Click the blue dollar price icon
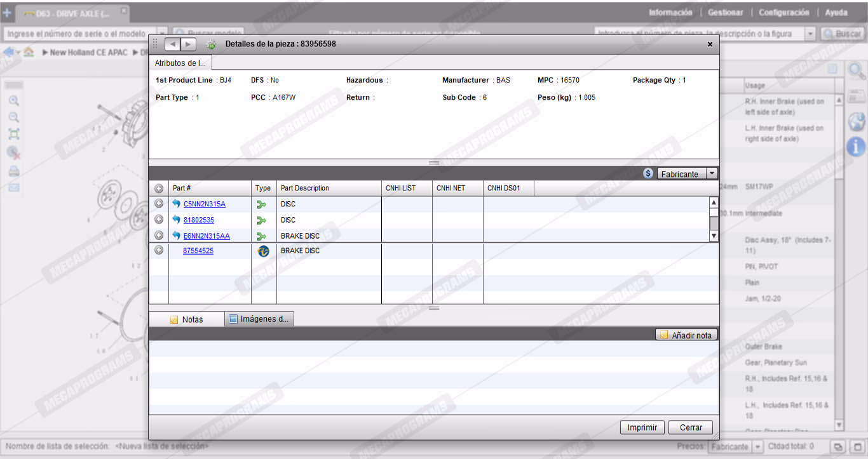The height and width of the screenshot is (459, 868). click(x=648, y=173)
